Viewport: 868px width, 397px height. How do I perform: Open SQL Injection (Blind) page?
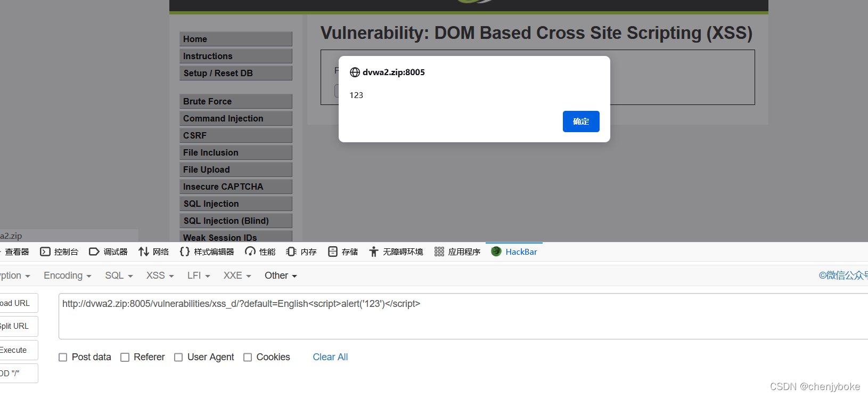coord(236,221)
